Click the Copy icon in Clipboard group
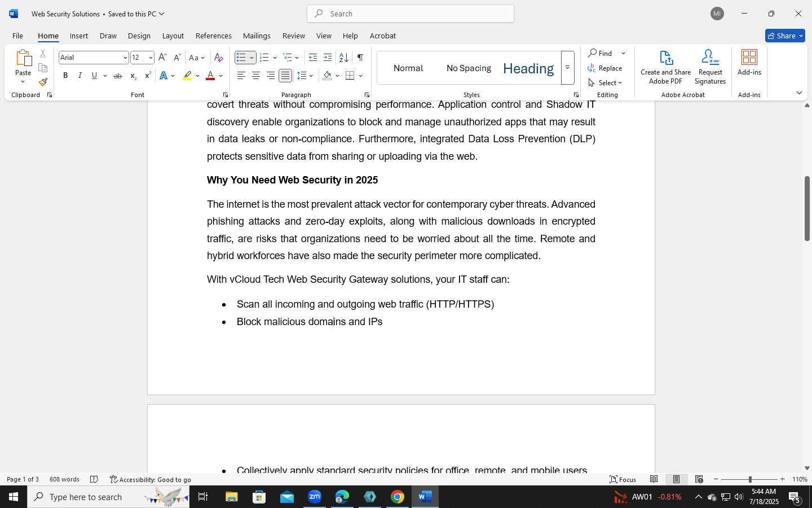 43,68
